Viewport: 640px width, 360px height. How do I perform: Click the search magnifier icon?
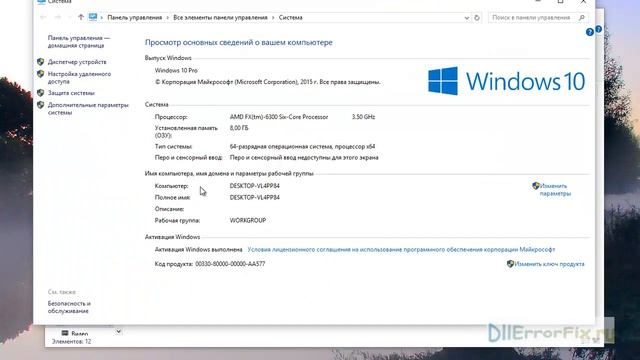click(x=582, y=18)
